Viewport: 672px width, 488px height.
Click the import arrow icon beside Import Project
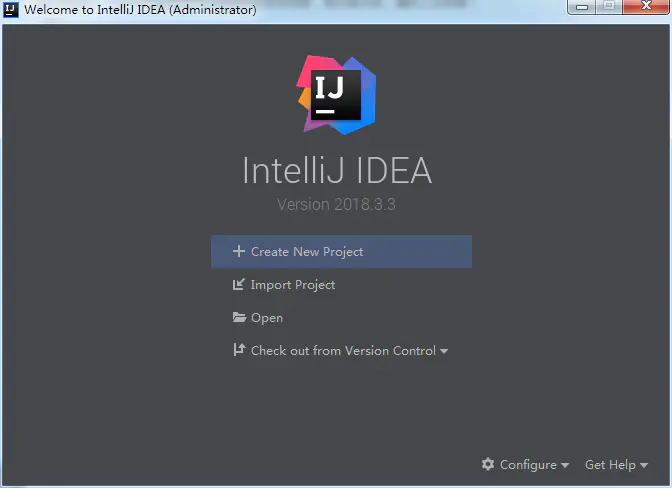239,284
